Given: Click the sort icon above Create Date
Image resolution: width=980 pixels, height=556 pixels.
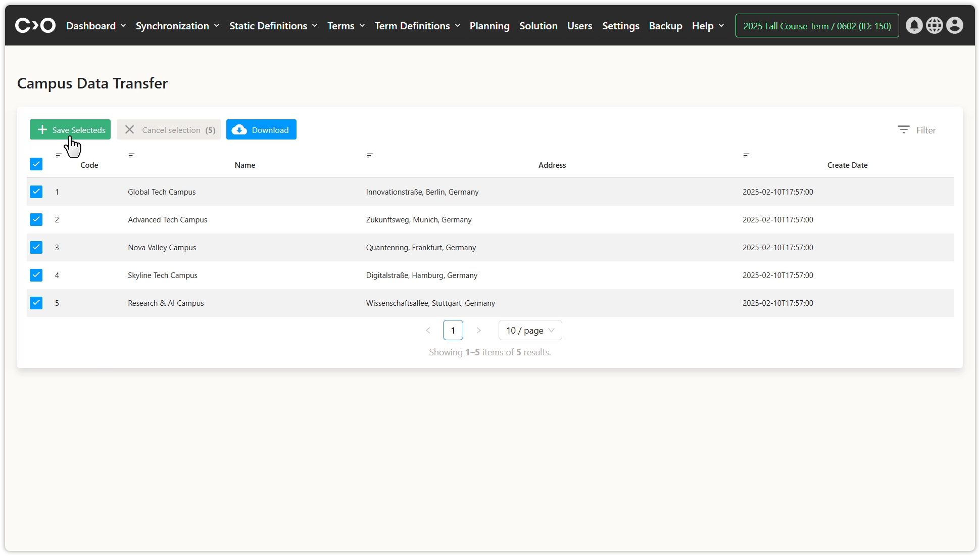Looking at the screenshot, I should click(746, 155).
